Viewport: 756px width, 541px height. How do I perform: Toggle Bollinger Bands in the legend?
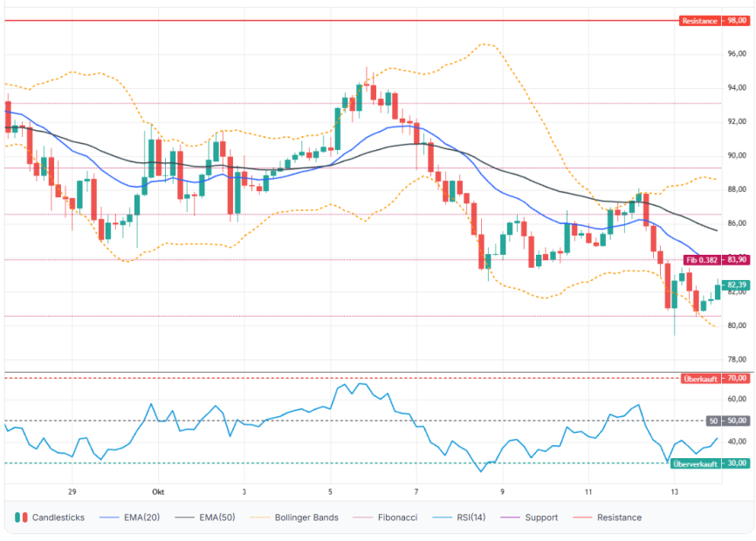[x=294, y=517]
